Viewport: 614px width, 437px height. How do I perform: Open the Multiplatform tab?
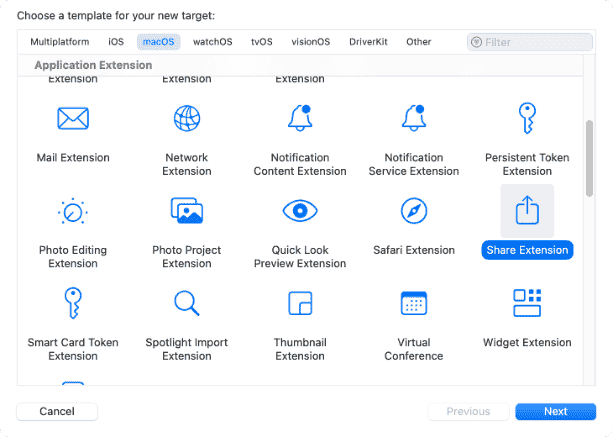coord(60,42)
